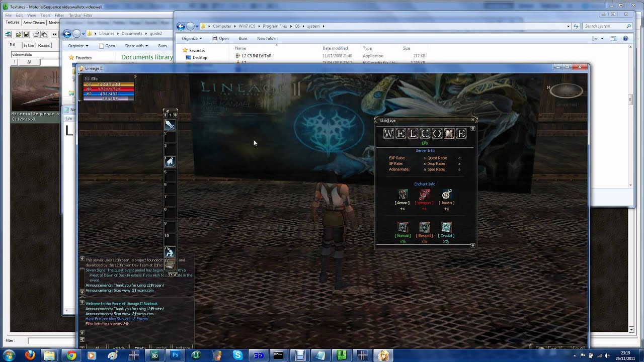This screenshot has height=362, width=644.
Task: Open Photoshop from the taskbar
Action: click(175, 355)
